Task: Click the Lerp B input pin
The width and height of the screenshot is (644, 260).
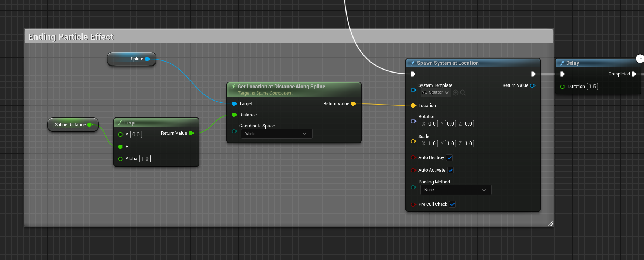Action: (121, 147)
